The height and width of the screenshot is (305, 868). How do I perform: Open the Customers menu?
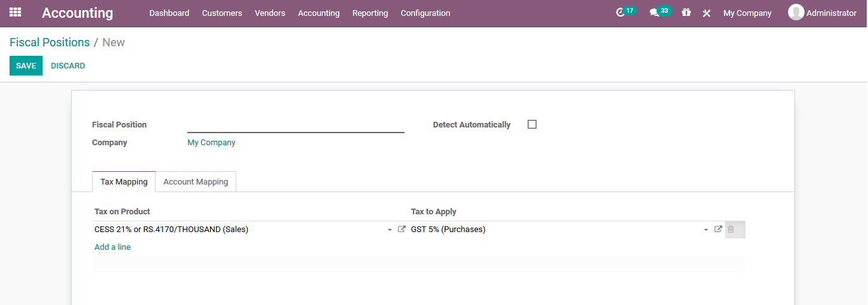222,13
